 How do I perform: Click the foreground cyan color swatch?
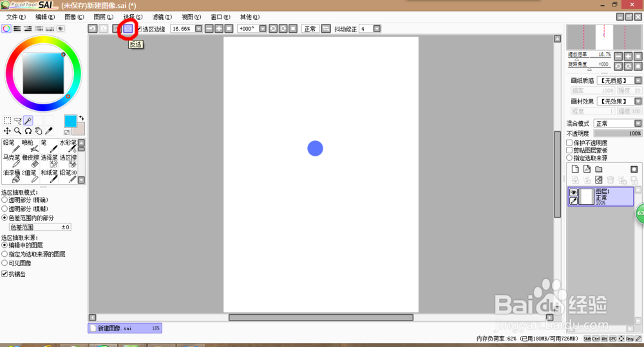click(x=70, y=121)
